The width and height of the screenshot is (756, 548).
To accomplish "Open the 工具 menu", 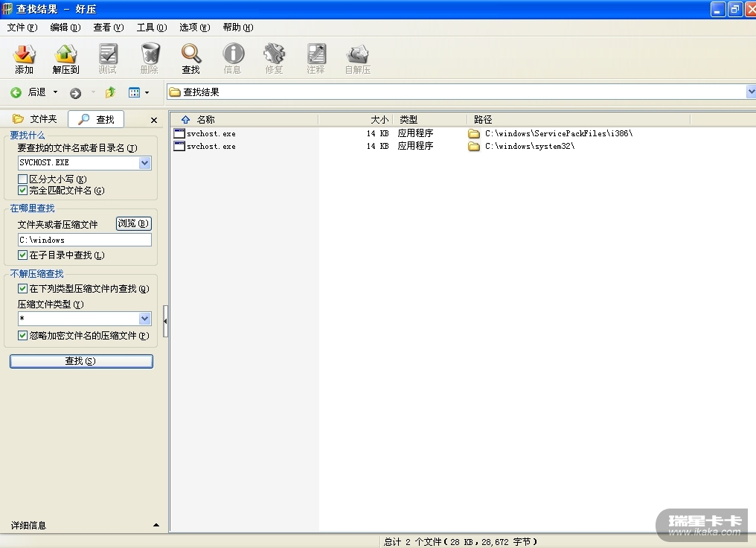I will click(151, 28).
